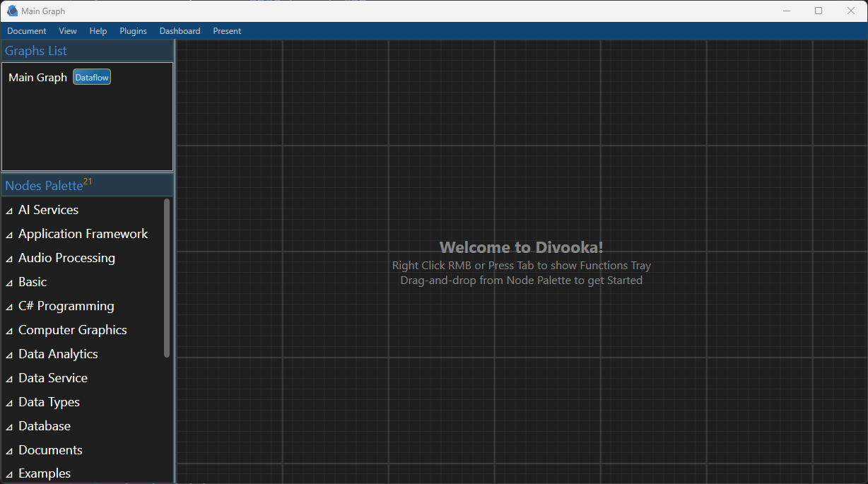Open the Document menu
The image size is (868, 484).
(x=27, y=31)
